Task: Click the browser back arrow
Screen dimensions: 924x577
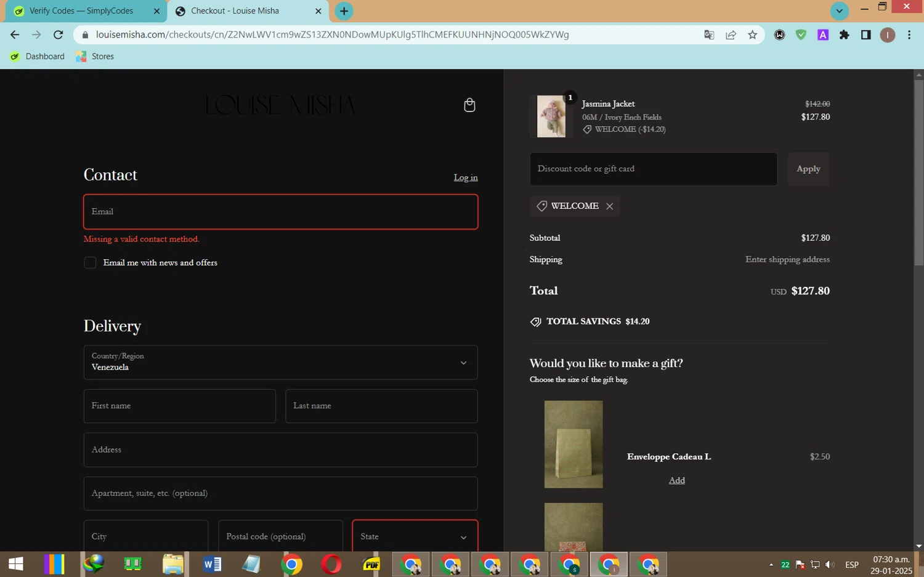Action: (15, 35)
